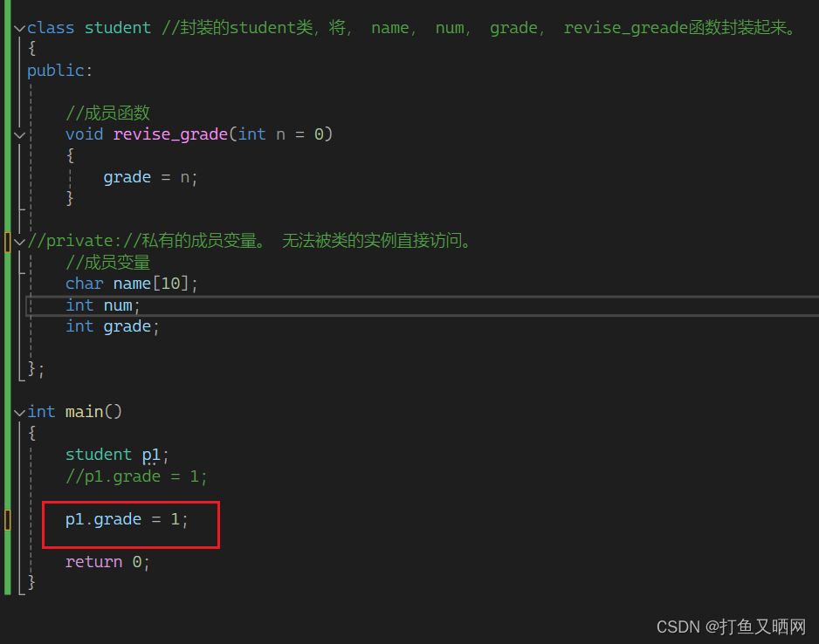This screenshot has height=644, width=819.
Task: Place cursor on 'int num;' line
Action: coord(103,305)
